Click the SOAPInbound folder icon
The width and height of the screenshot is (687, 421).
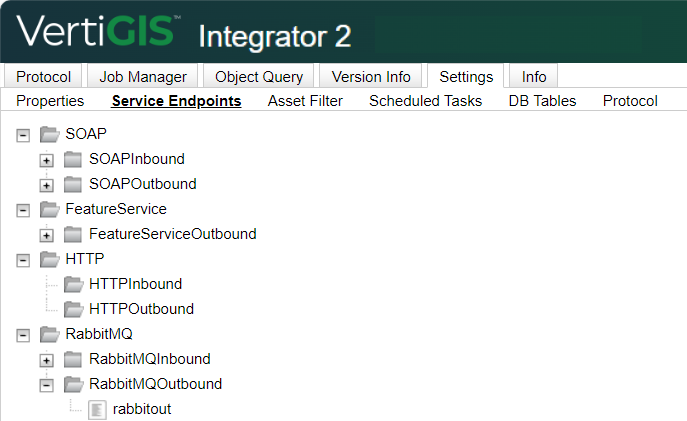pyautogui.click(x=72, y=159)
